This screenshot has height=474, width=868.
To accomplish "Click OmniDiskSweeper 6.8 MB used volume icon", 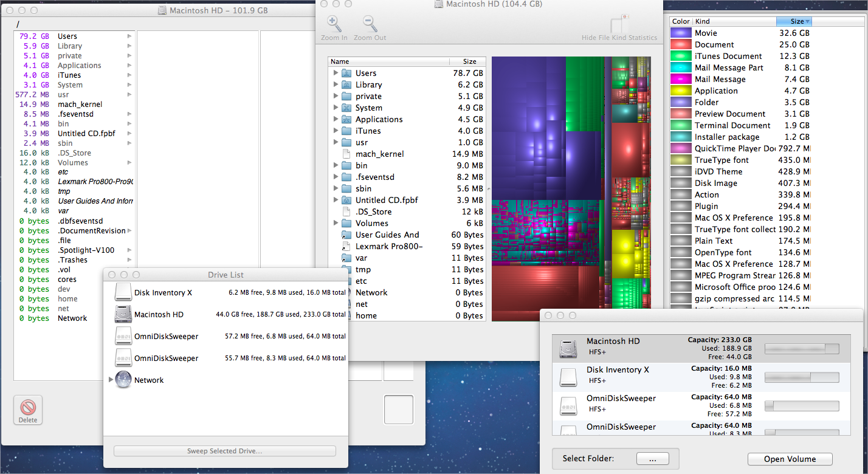I will pyautogui.click(x=570, y=405).
